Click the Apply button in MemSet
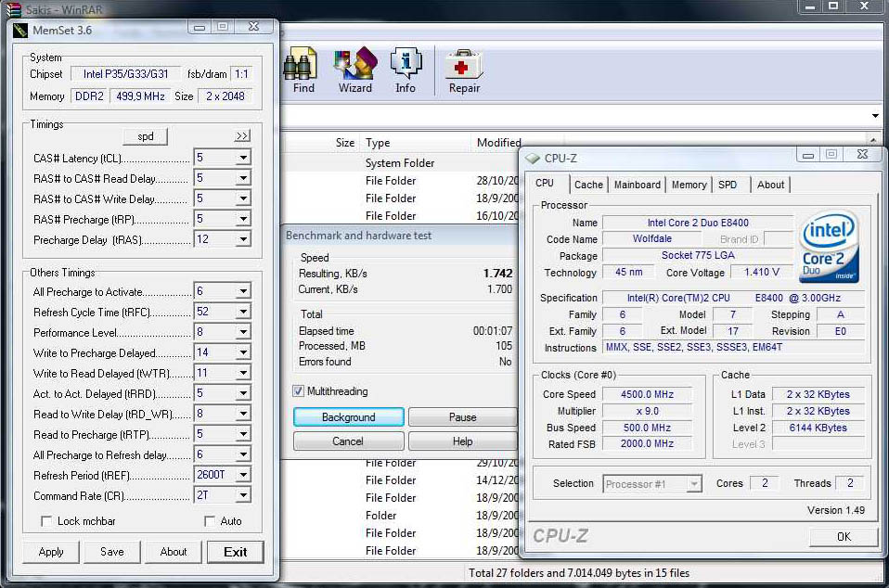The image size is (889, 588). [51, 552]
